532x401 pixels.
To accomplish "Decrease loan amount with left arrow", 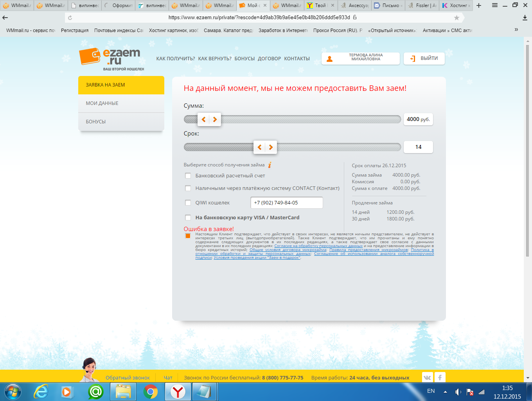I will [203, 119].
